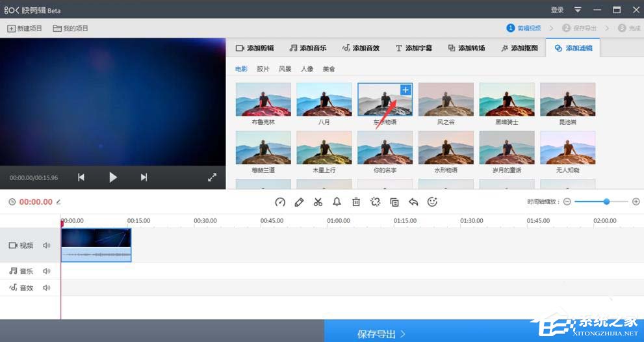Select the 胶片 filter category
Screen dimensions: 644x342
[x=263, y=69]
